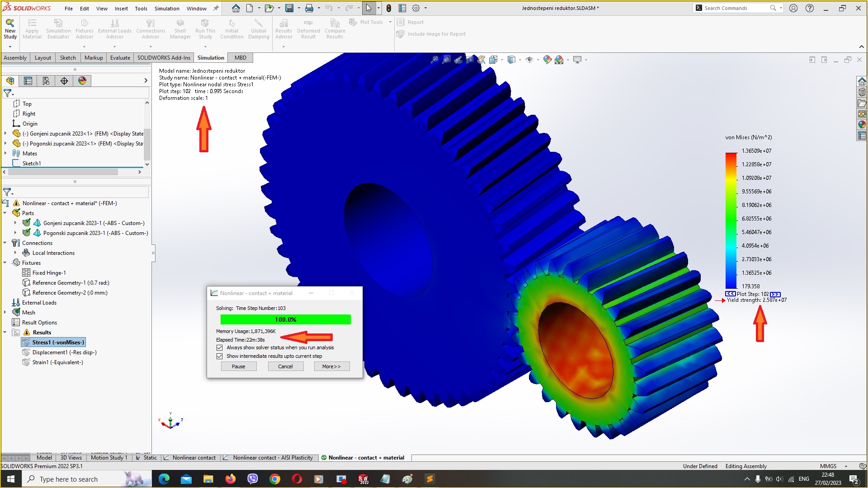
Task: Switch to the Sketch ribbon tab
Action: coord(68,58)
